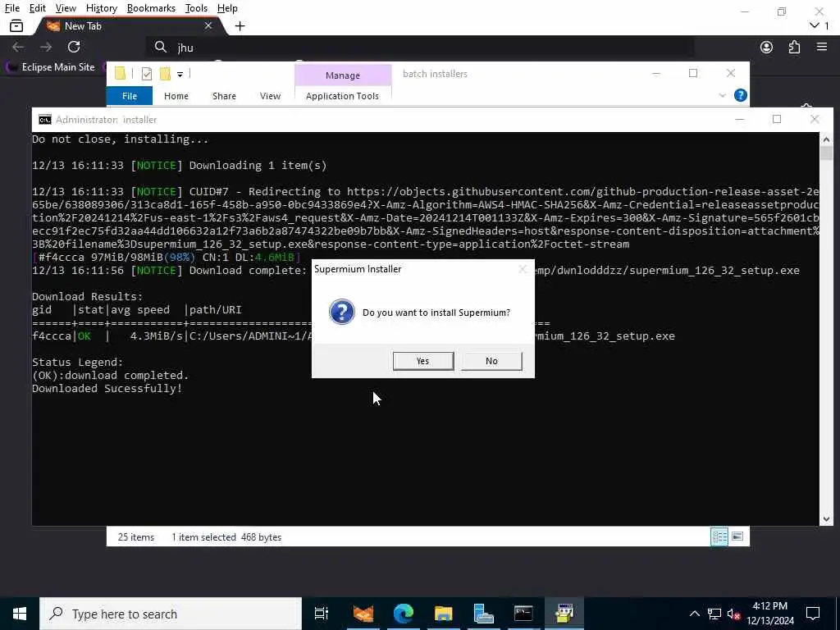Expand list all tabs chevron
Image resolution: width=840 pixels, height=630 pixels.
coord(815,25)
